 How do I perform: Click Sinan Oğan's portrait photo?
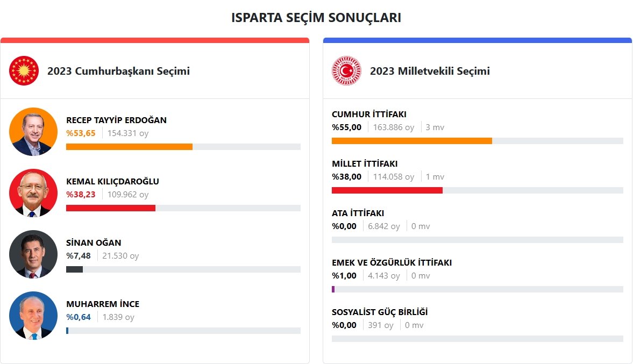(x=33, y=254)
